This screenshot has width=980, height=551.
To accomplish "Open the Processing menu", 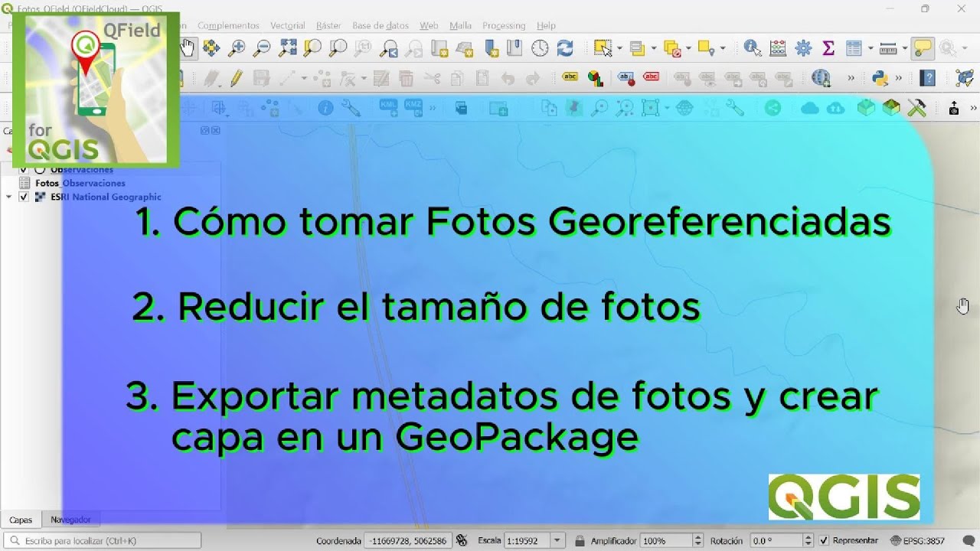I will pos(504,25).
